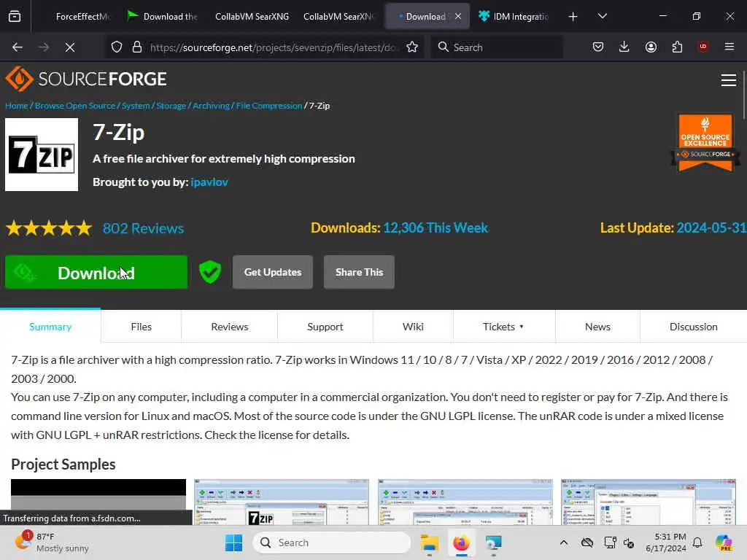View site security padlock info
Image resolution: width=747 pixels, height=560 pixels.
pos(137,47)
